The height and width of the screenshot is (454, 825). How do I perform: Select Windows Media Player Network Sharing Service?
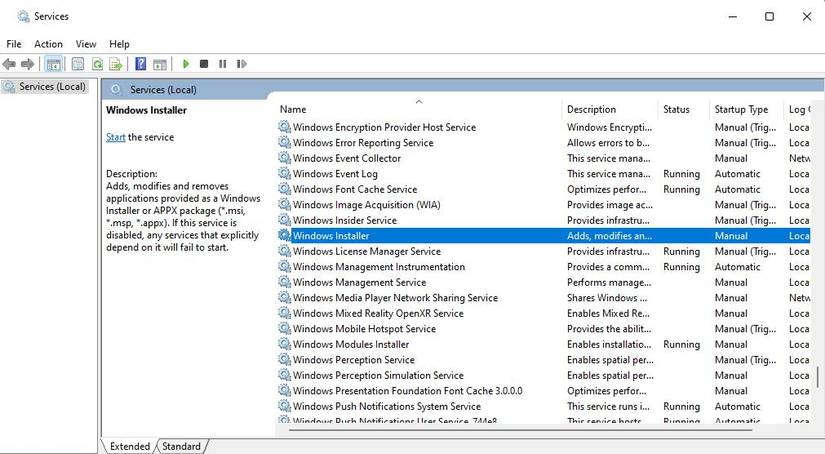click(x=395, y=298)
